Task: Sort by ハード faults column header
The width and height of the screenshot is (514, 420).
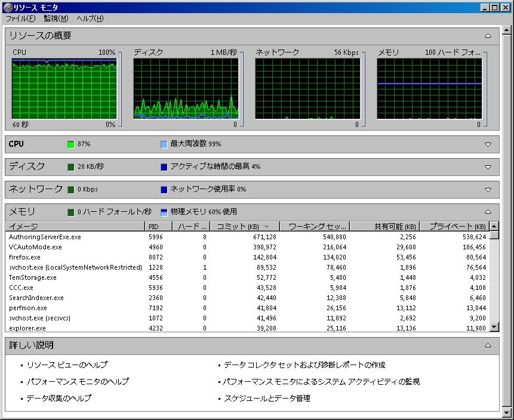Action: [191, 226]
